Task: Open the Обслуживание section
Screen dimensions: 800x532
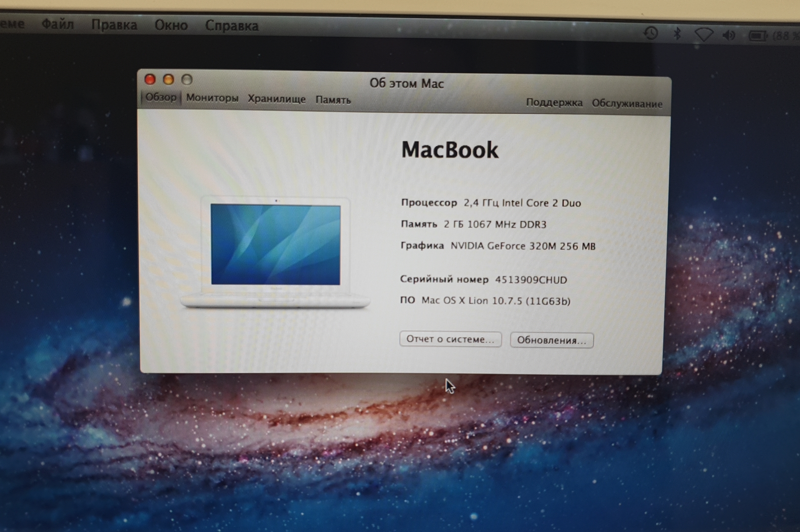Action: tap(627, 103)
